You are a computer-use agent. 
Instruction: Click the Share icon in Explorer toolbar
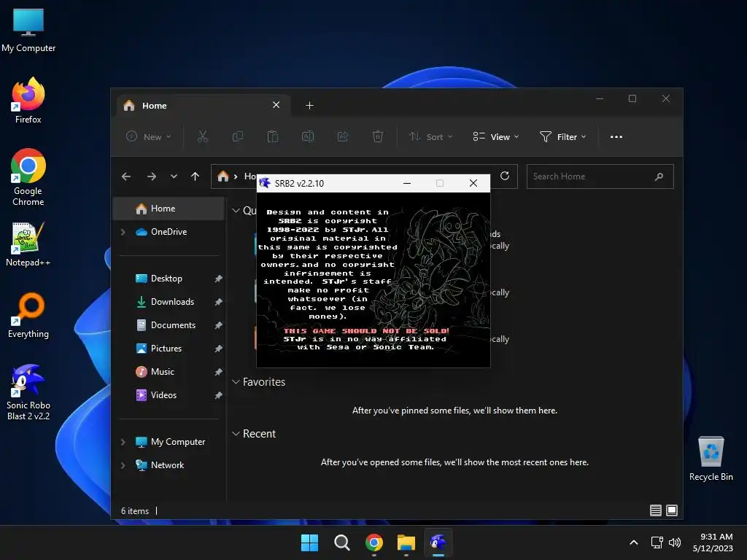tap(343, 136)
